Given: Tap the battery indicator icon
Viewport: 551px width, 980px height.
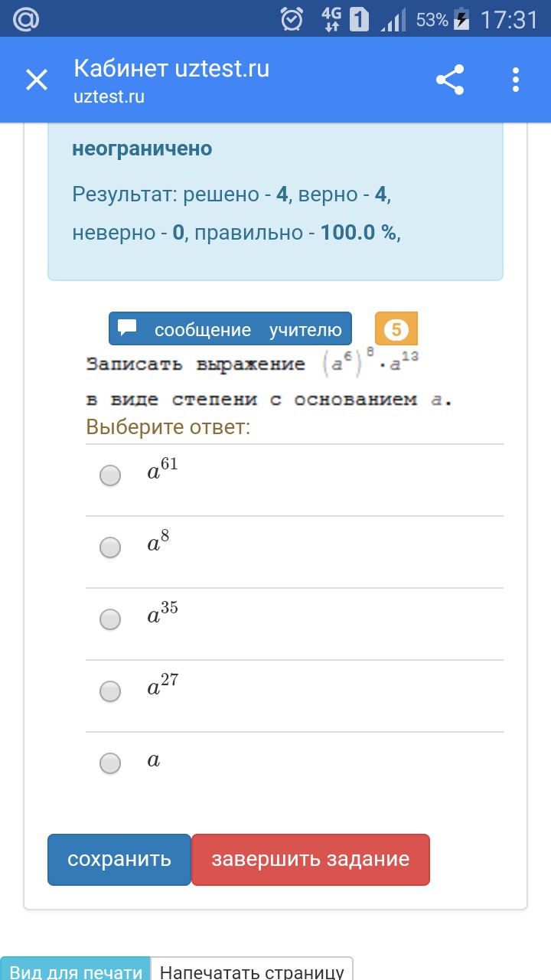Looking at the screenshot, I should click(x=461, y=19).
